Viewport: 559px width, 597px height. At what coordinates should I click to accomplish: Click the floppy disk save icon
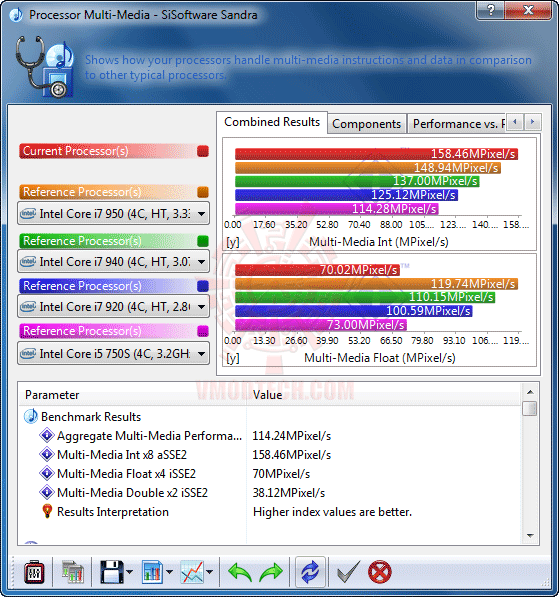point(112,572)
